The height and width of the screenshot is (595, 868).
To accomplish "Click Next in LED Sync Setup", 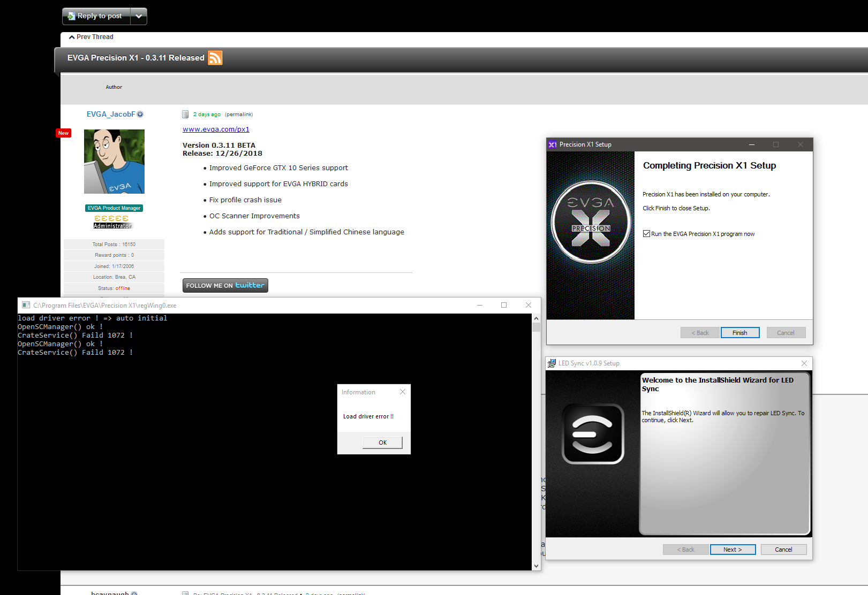I will 733,550.
